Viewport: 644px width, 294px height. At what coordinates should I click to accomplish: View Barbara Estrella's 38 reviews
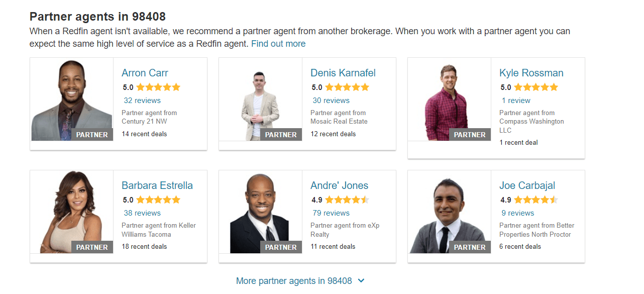pyautogui.click(x=142, y=213)
